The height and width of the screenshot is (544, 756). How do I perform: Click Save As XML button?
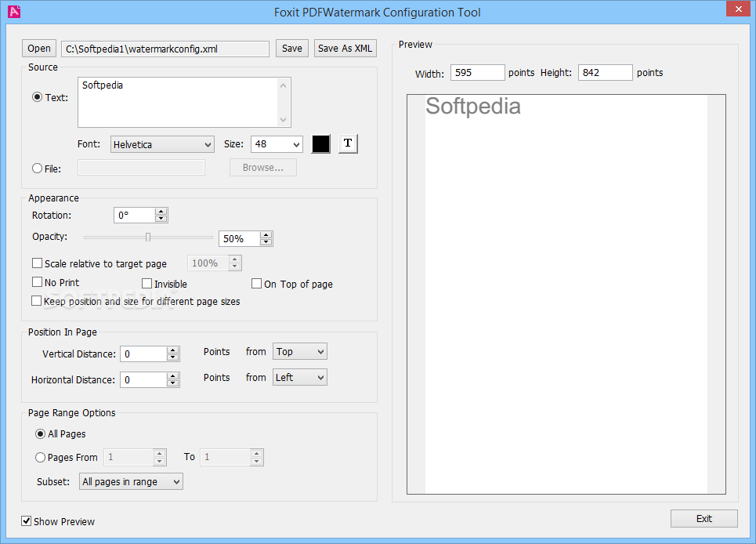coord(345,49)
